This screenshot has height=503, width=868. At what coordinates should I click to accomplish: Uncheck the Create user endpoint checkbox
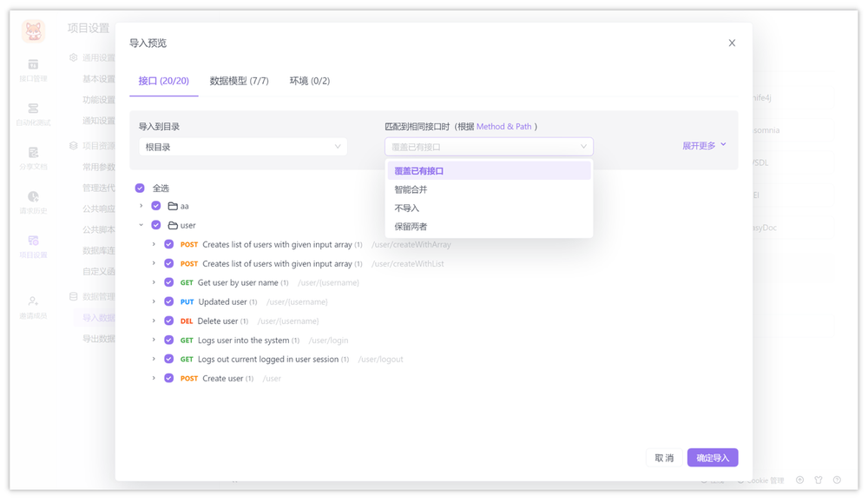(x=169, y=377)
